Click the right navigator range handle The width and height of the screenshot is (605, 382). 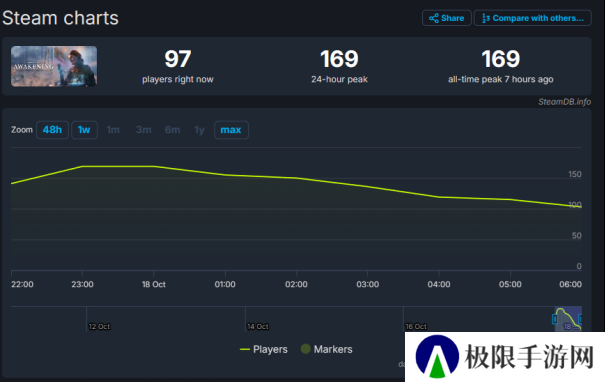pos(580,319)
